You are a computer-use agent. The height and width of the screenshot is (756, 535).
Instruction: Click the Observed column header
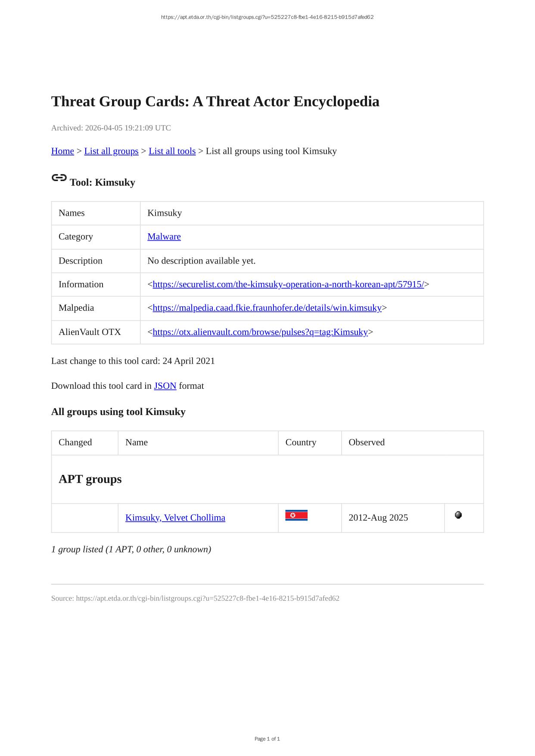367,443
